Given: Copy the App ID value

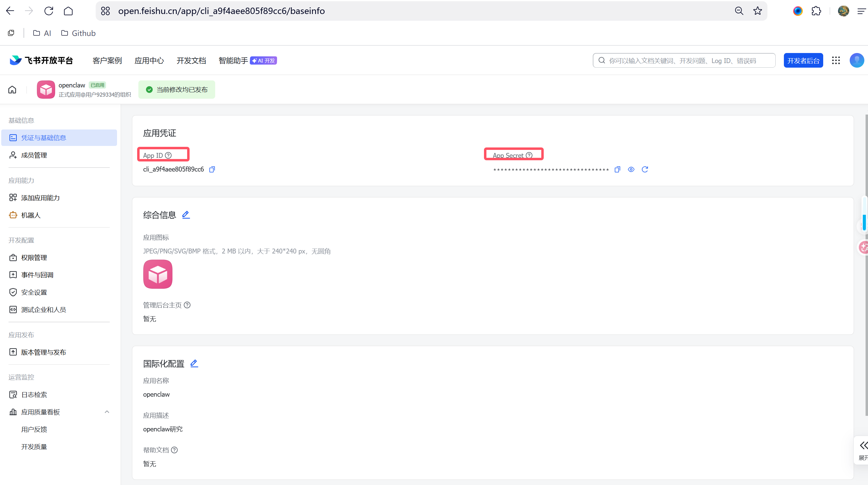Looking at the screenshot, I should 212,169.
